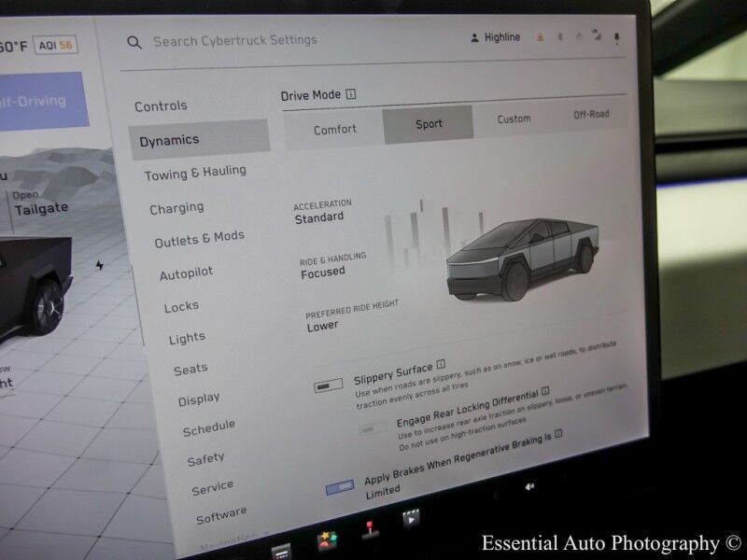Open Bluetooth settings from the status bar
This screenshot has width=747, height=560.
pyautogui.click(x=558, y=35)
